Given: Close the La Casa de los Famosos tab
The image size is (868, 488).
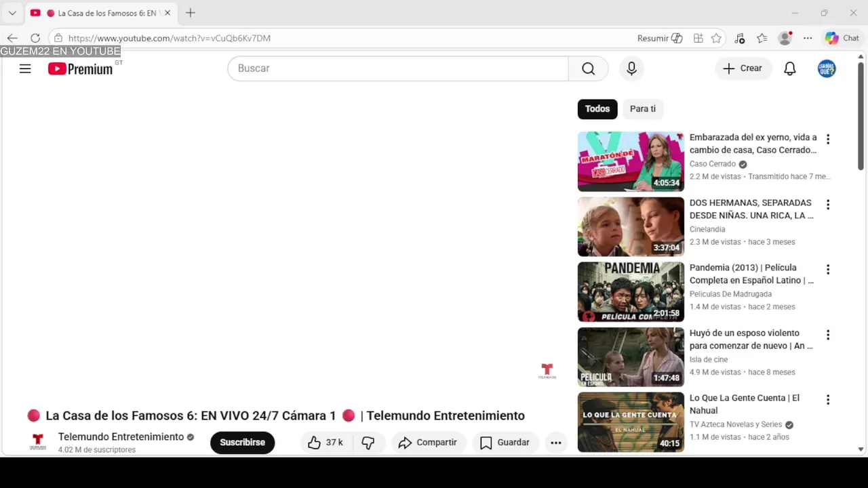Looking at the screenshot, I should [x=167, y=13].
